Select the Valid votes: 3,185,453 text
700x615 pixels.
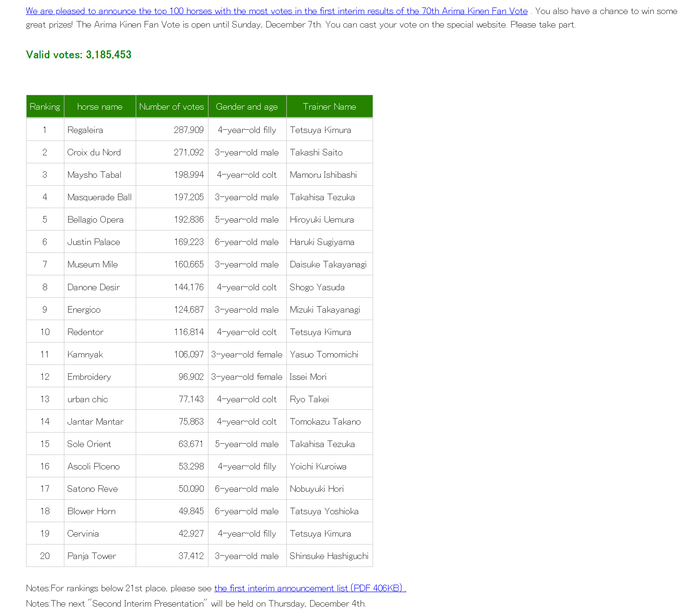click(x=79, y=55)
